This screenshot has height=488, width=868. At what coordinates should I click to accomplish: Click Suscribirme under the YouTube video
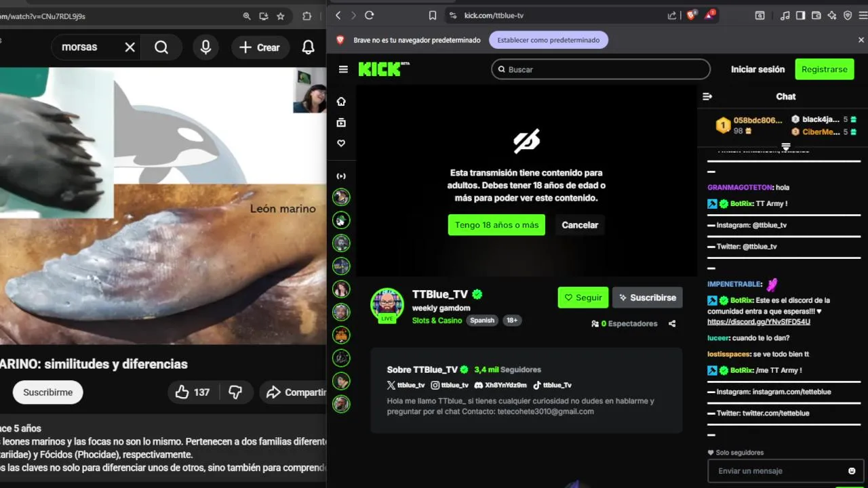pos(47,392)
